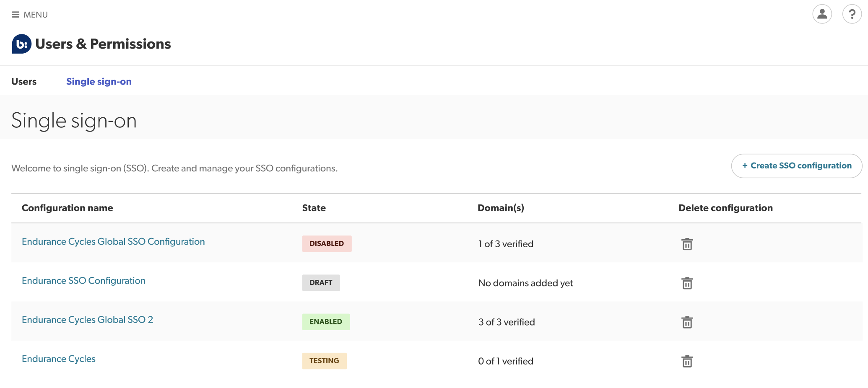Delete Endurance Cycles Global SSO Configuration via trash icon
Screen dimensions: 868x388
(x=687, y=244)
